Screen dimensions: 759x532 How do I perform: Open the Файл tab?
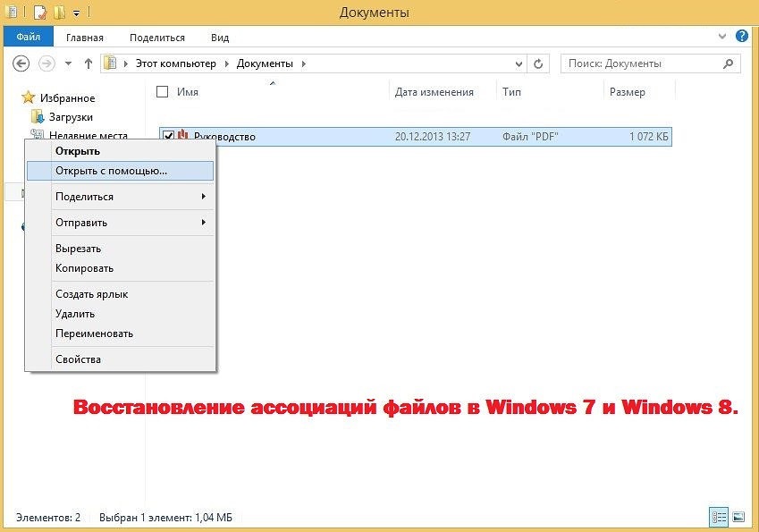(28, 37)
